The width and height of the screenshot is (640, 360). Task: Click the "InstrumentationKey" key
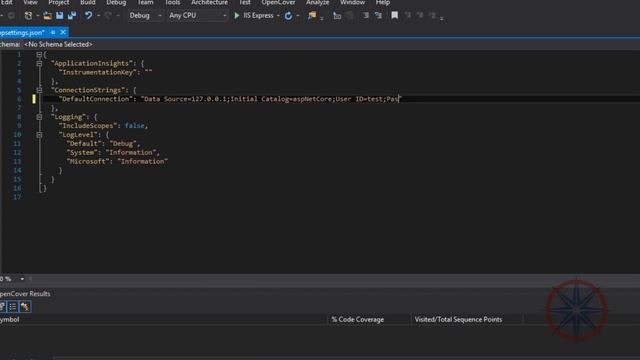pyautogui.click(x=98, y=72)
